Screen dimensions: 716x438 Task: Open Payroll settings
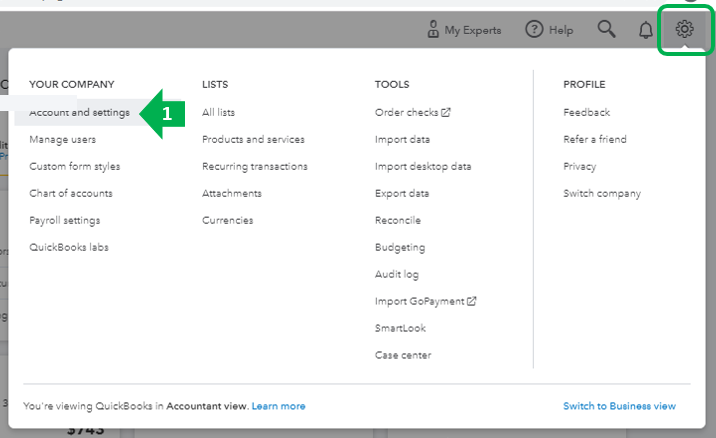[64, 220]
